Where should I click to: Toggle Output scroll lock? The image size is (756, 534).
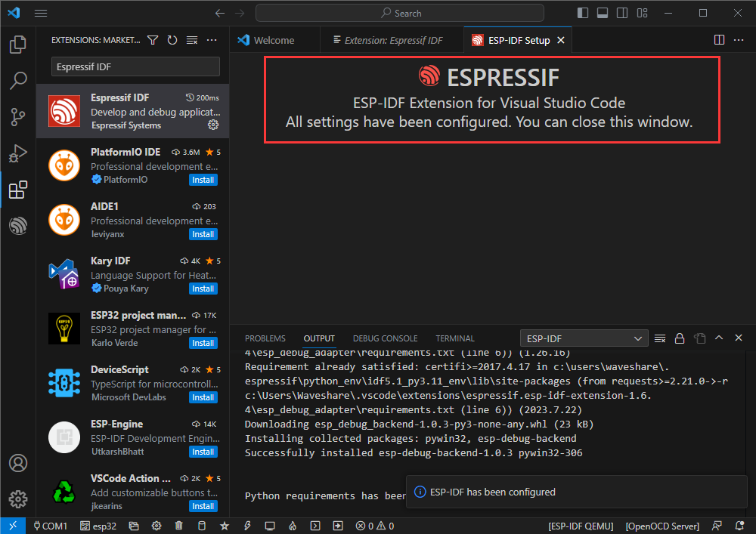(x=680, y=338)
